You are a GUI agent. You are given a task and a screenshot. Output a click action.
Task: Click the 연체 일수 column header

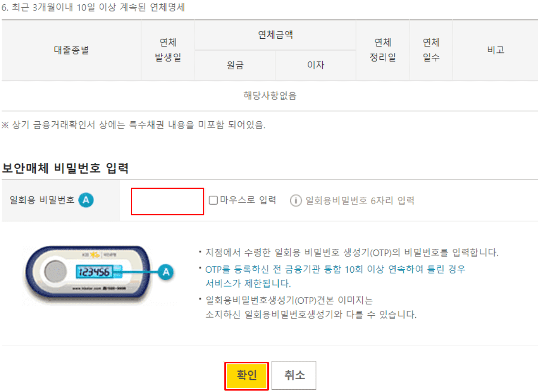(x=431, y=50)
